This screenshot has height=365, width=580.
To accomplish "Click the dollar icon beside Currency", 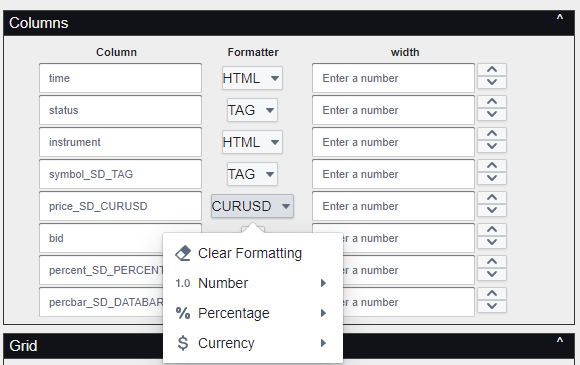I will 183,343.
